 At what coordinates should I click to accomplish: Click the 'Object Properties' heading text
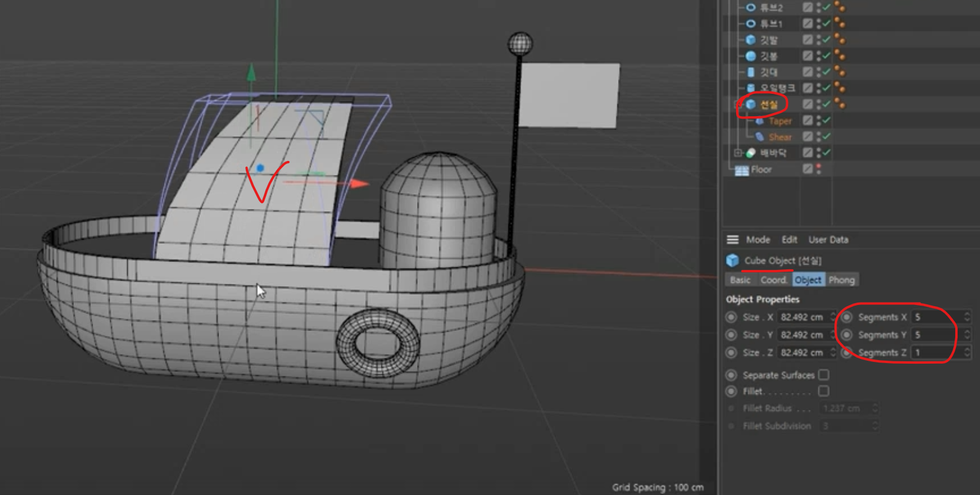(x=763, y=299)
